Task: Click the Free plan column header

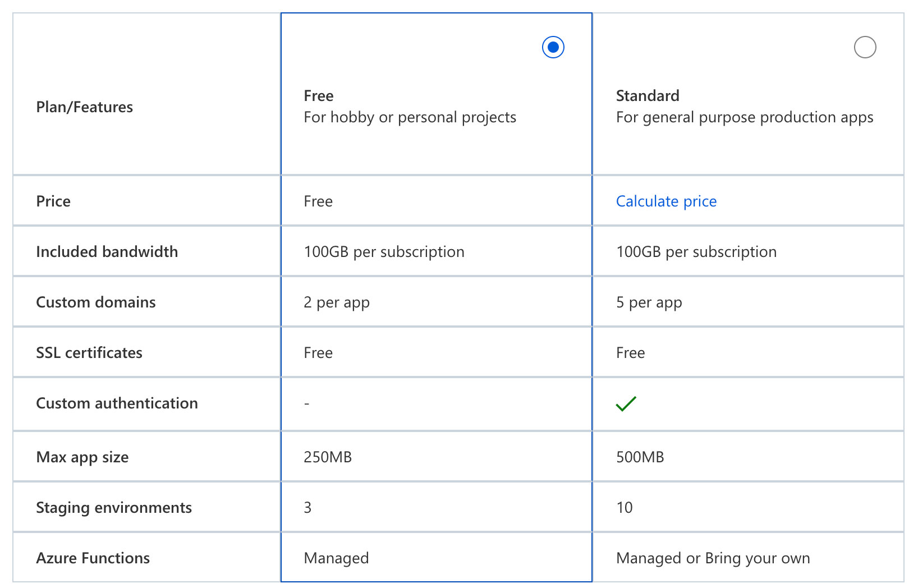Action: pyautogui.click(x=318, y=95)
